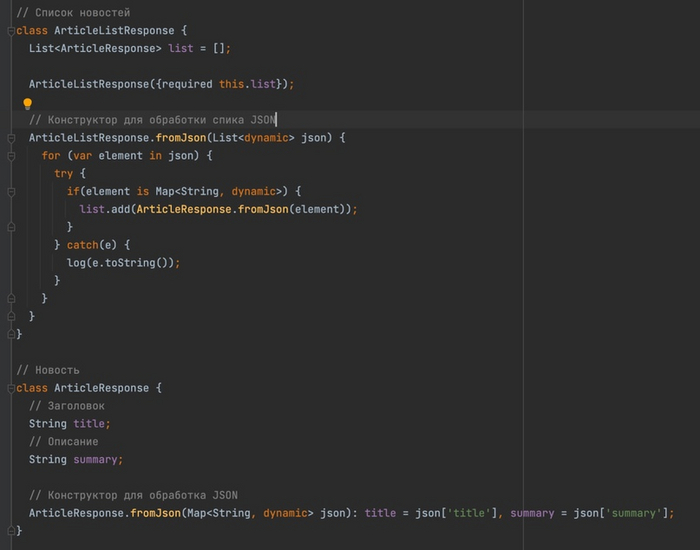Fold the ArticleListResponse.fromJson constructor block
This screenshot has height=550, width=700.
(x=10, y=138)
